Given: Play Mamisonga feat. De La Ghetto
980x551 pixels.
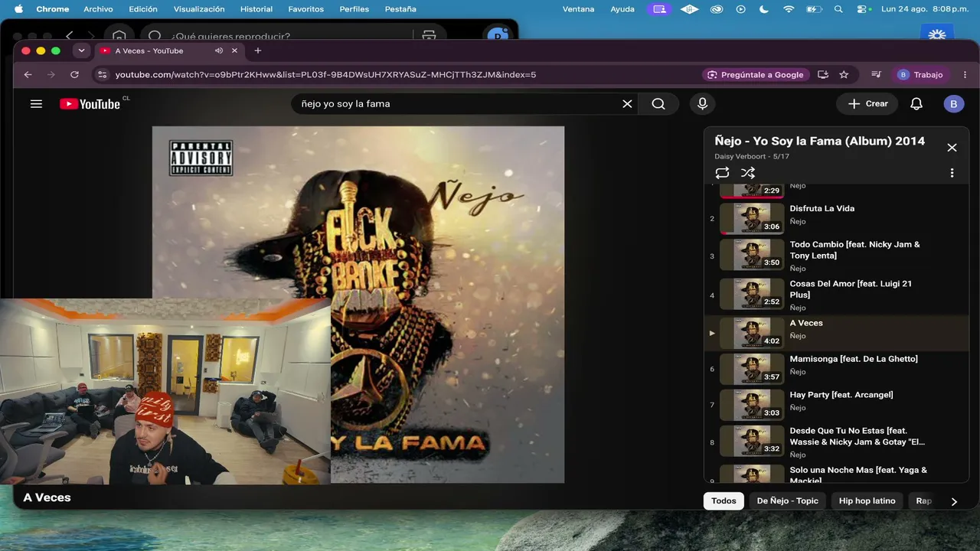Looking at the screenshot, I should point(836,369).
